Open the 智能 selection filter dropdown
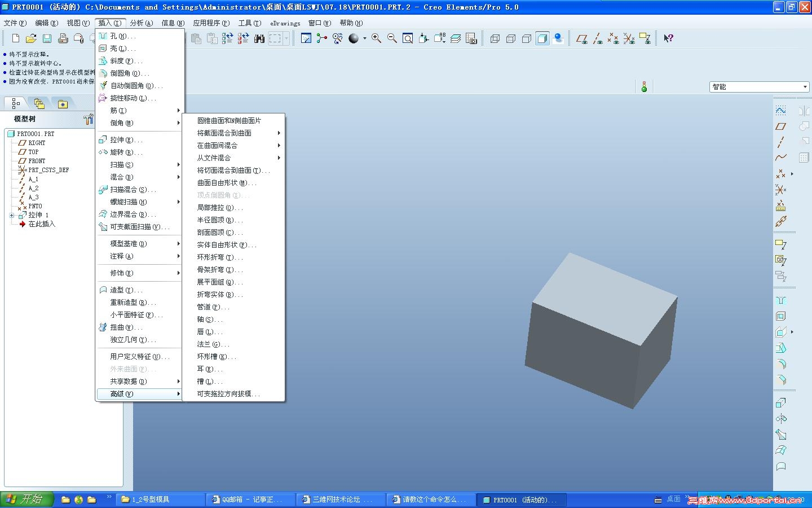Viewport: 812px width, 508px height. (759, 87)
